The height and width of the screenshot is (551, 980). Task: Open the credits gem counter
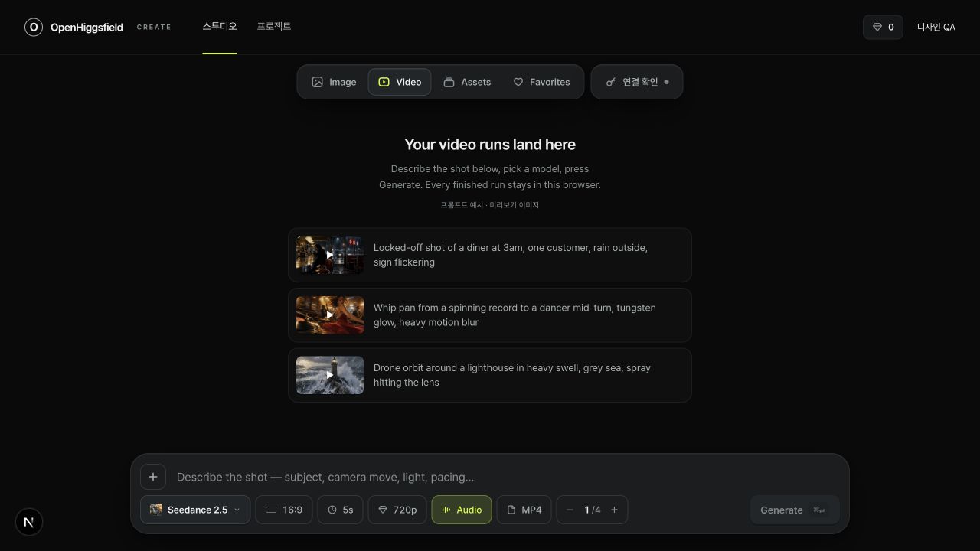883,27
